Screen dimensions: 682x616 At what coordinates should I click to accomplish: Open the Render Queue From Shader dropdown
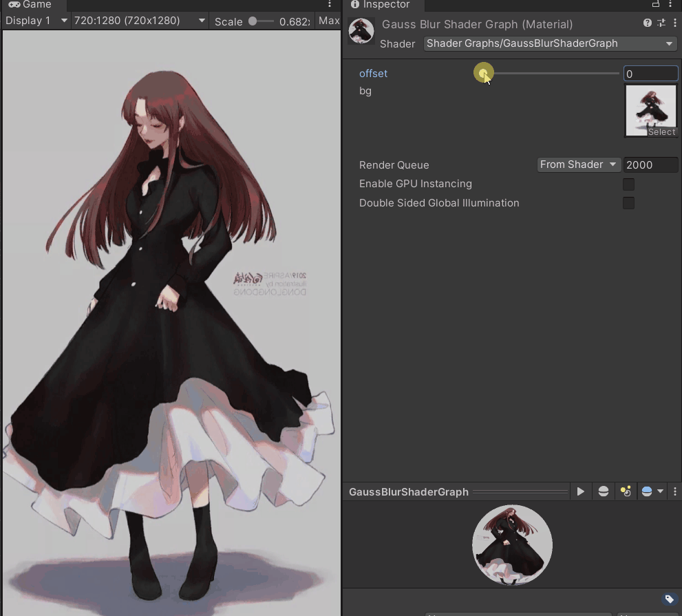point(578,164)
